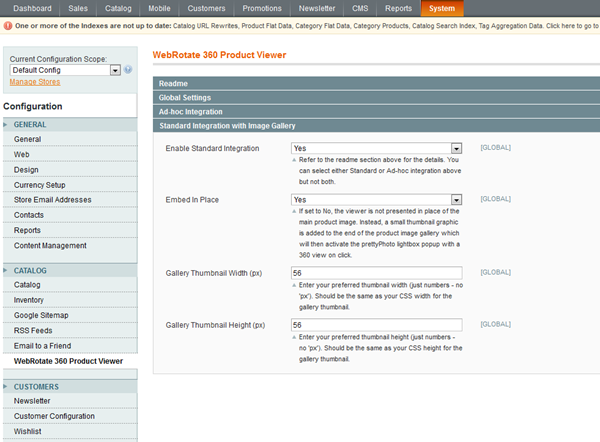The height and width of the screenshot is (442, 600).
Task: Click the Manage Stores link
Action: click(35, 82)
